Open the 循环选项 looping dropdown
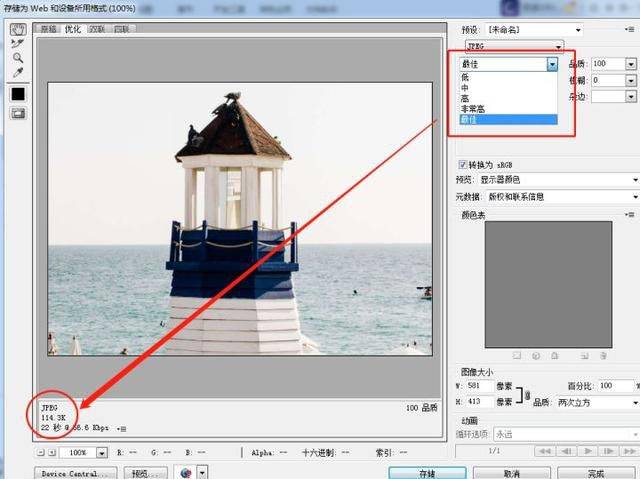 [x=566, y=434]
